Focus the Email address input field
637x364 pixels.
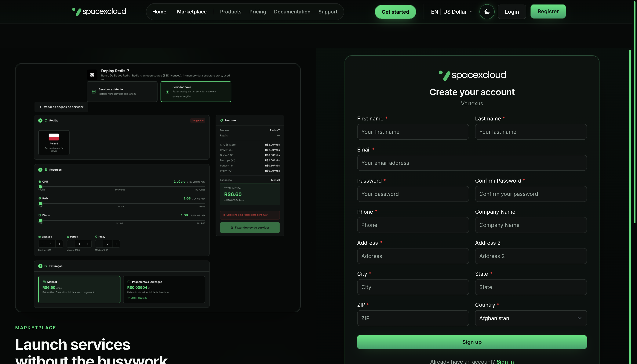(x=472, y=163)
